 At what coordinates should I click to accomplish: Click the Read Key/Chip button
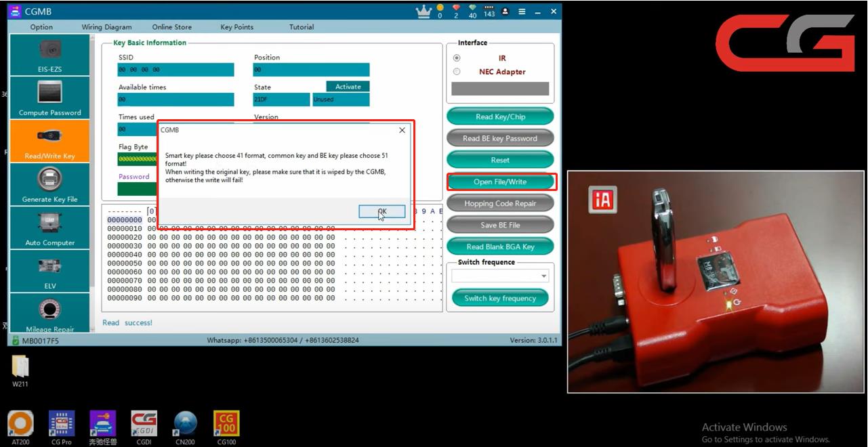tap(500, 116)
